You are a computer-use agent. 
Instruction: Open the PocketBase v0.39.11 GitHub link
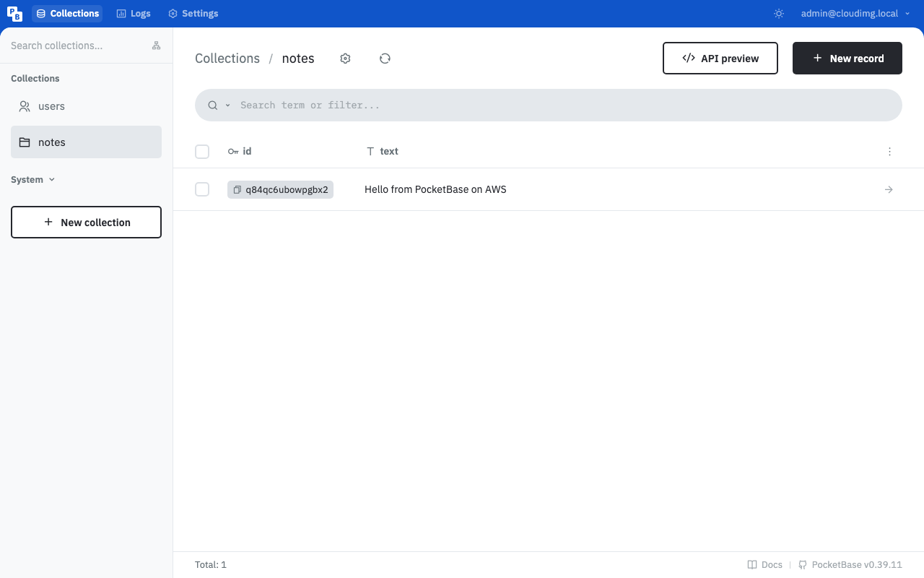tap(850, 565)
